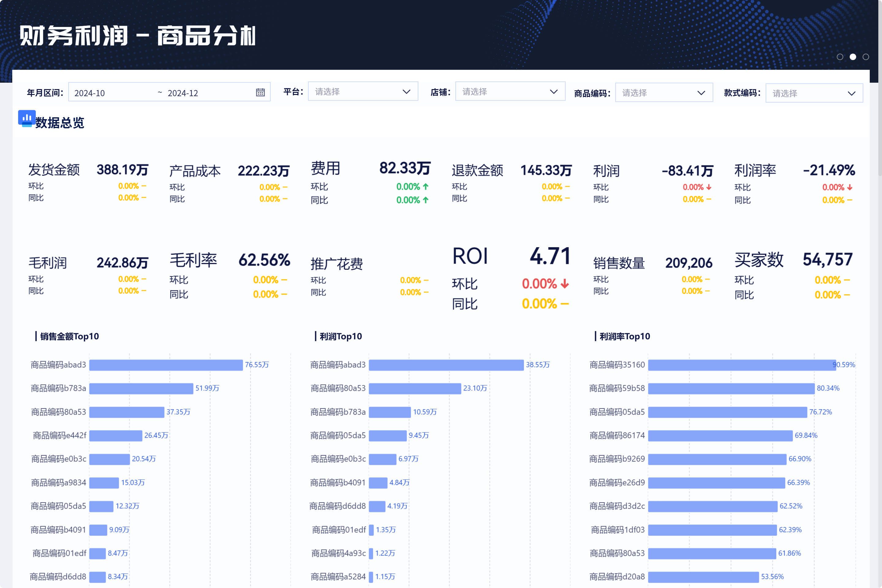Click the 26.45万 bar for 商品编码e442f
The width and height of the screenshot is (882, 588).
click(116, 436)
